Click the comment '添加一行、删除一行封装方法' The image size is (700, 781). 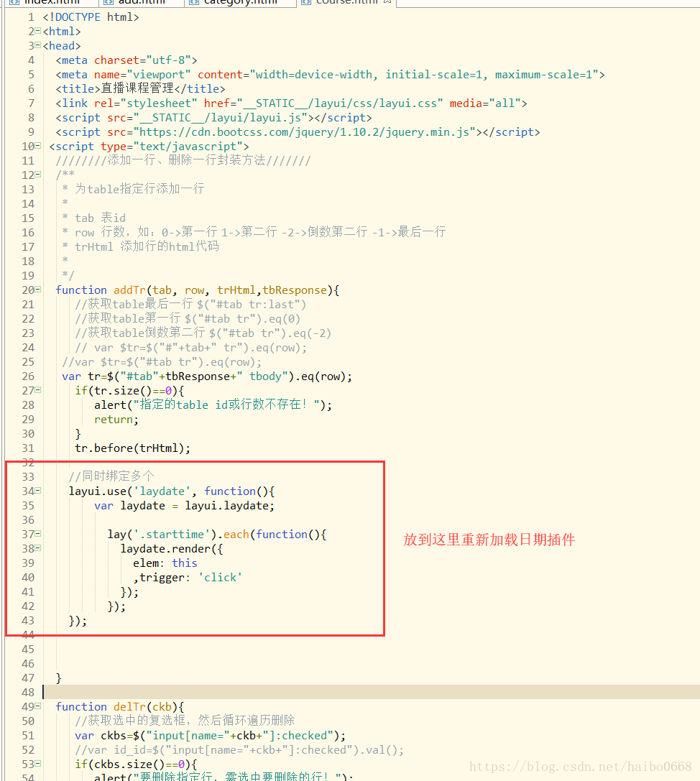[x=186, y=160]
